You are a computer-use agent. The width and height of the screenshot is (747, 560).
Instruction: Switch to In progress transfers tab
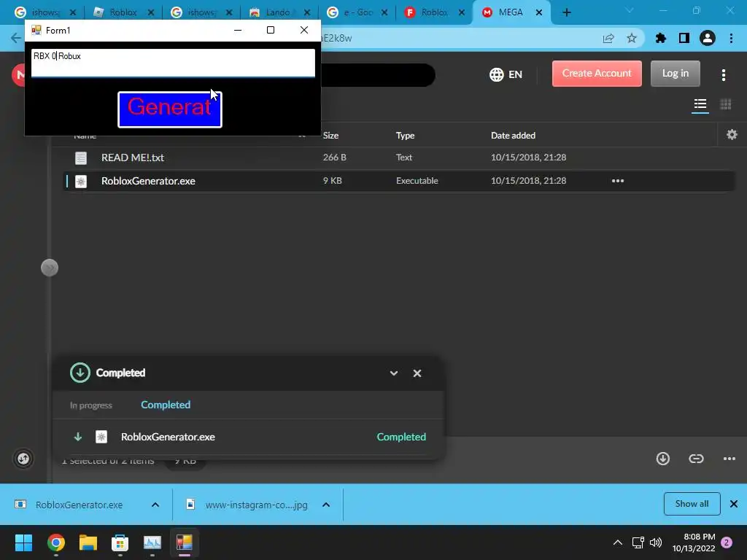coord(91,405)
